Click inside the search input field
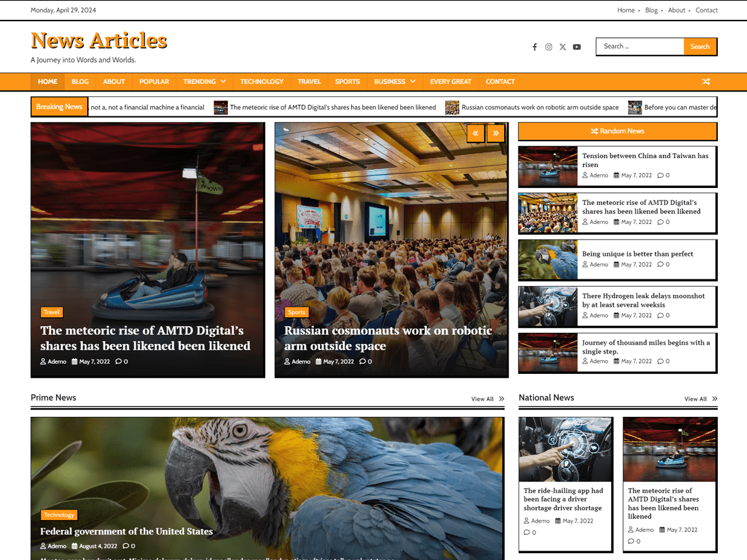The image size is (747, 560). point(640,46)
